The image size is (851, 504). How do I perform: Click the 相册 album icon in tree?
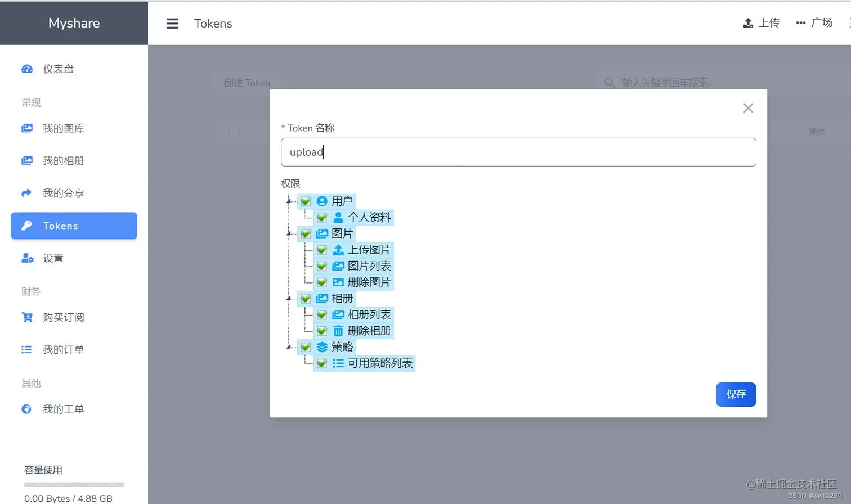322,298
